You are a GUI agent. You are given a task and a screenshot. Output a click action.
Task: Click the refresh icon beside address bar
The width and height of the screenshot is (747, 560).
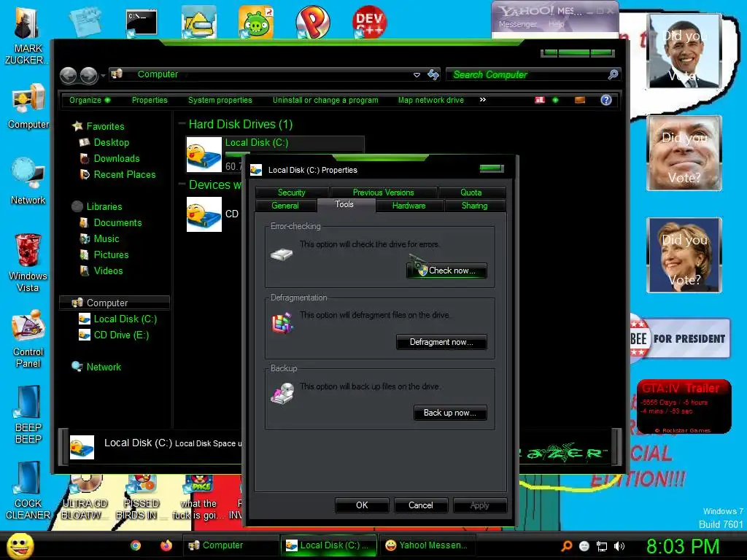tap(433, 75)
